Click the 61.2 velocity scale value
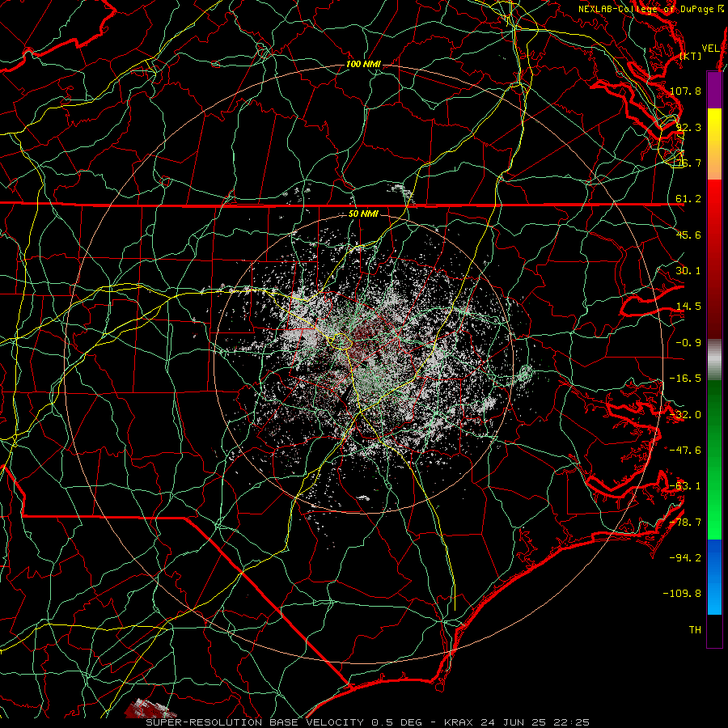This screenshot has width=728, height=728. click(688, 199)
